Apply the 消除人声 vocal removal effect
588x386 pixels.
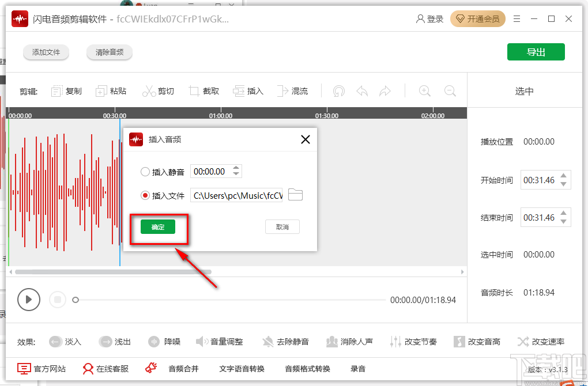pos(350,341)
